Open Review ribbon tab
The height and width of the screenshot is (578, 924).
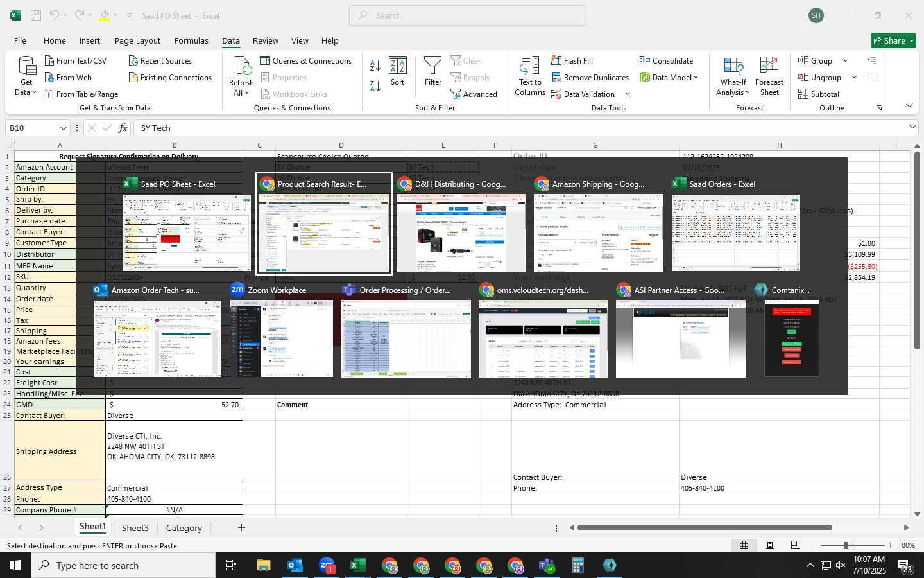(x=266, y=40)
